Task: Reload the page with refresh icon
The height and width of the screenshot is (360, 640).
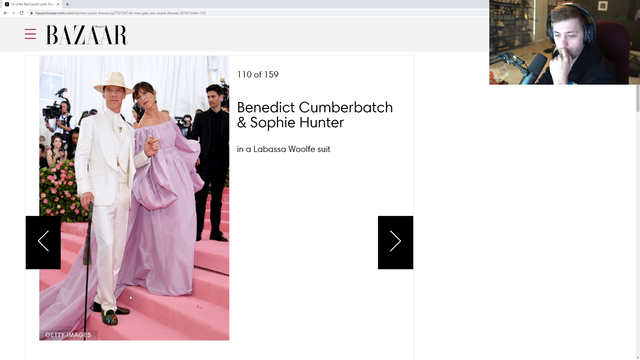Action: coord(21,13)
